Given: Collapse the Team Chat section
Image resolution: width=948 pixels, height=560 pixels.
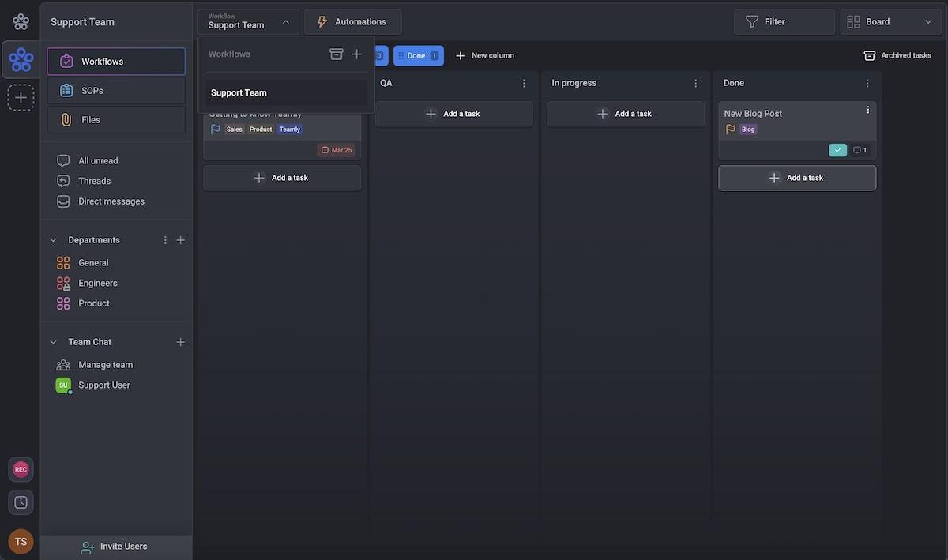Looking at the screenshot, I should tap(54, 342).
